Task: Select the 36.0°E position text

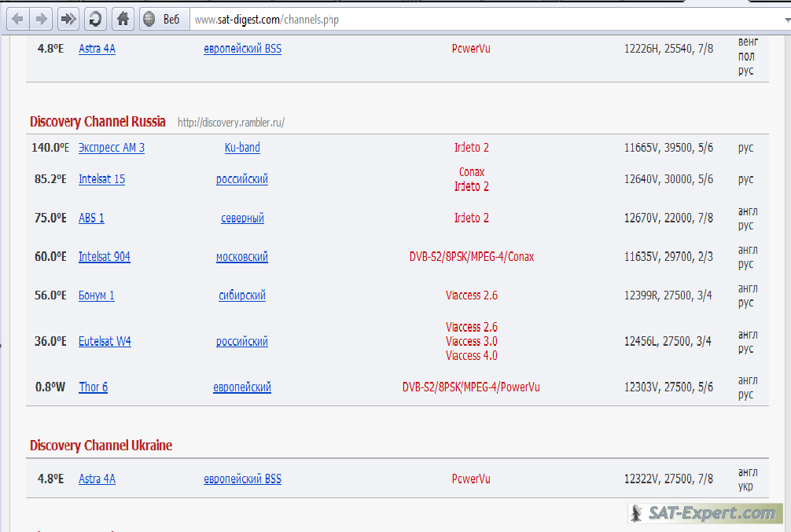Action: (x=50, y=341)
